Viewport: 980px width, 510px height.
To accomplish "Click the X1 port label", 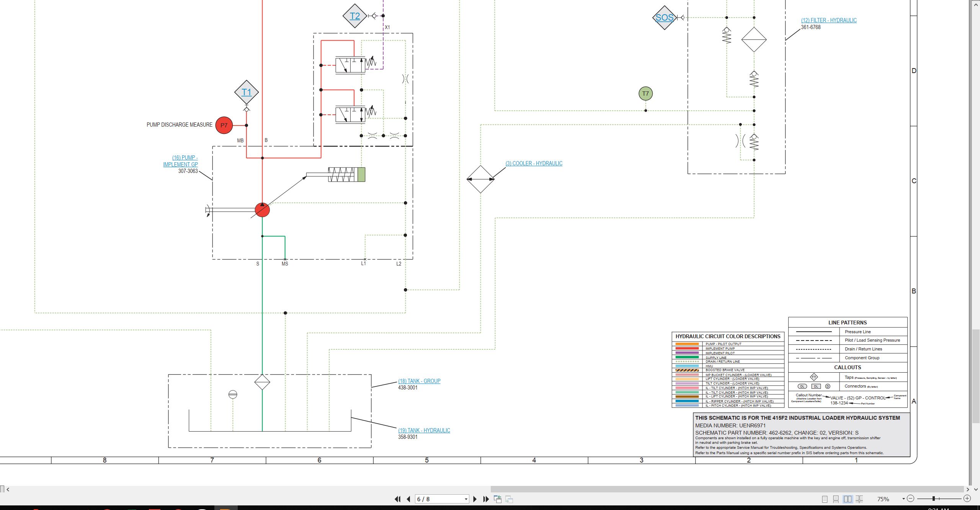I will point(387,28).
